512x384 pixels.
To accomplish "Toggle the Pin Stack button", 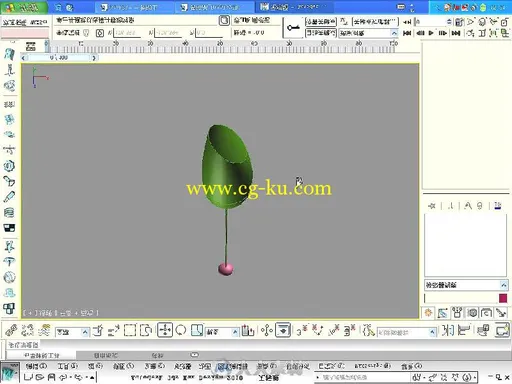I will click(432, 206).
